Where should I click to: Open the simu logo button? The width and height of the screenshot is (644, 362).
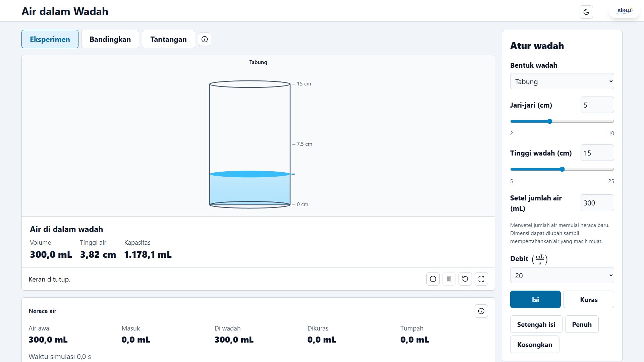pos(625,11)
